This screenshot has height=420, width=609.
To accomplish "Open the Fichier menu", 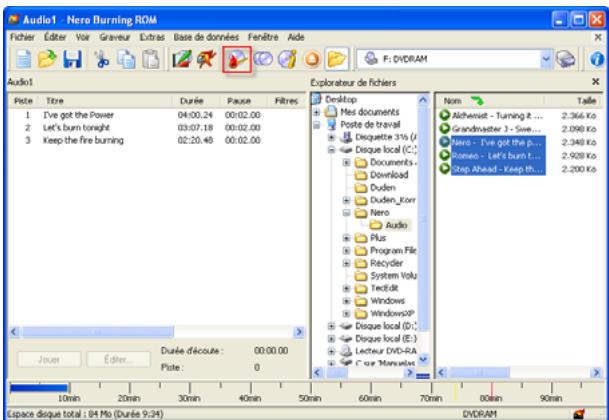I will [x=22, y=37].
